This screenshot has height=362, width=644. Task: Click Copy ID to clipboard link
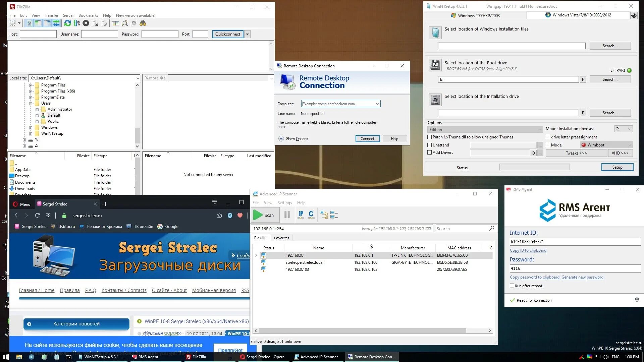(528, 250)
